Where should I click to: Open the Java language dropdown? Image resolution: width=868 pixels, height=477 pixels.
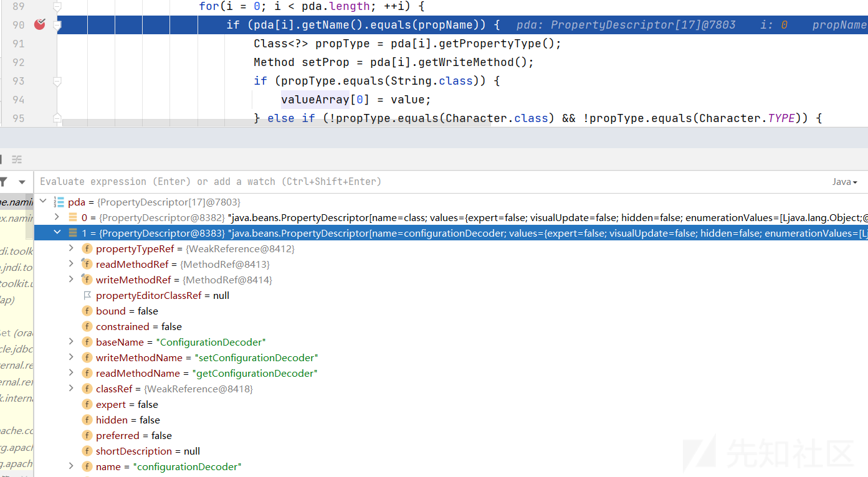coord(844,182)
